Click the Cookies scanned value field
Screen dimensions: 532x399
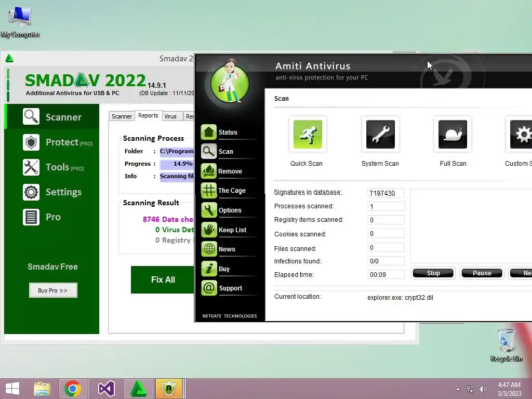coord(386,233)
